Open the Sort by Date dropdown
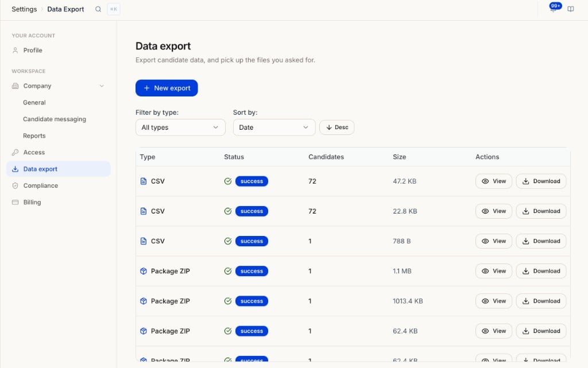588x368 pixels. click(274, 127)
